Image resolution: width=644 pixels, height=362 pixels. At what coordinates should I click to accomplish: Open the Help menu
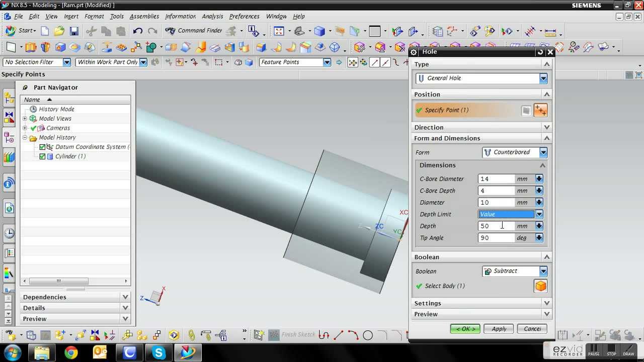[x=299, y=17]
